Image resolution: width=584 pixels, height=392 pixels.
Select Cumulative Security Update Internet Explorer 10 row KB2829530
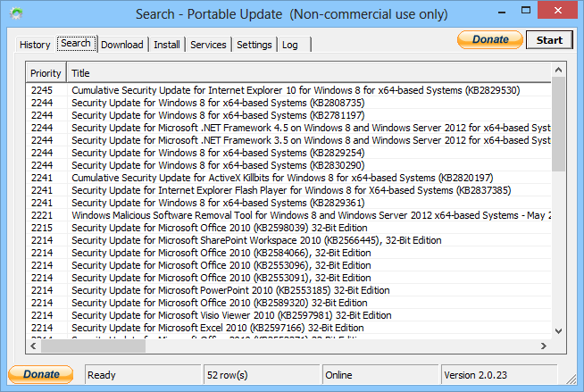(x=288, y=90)
